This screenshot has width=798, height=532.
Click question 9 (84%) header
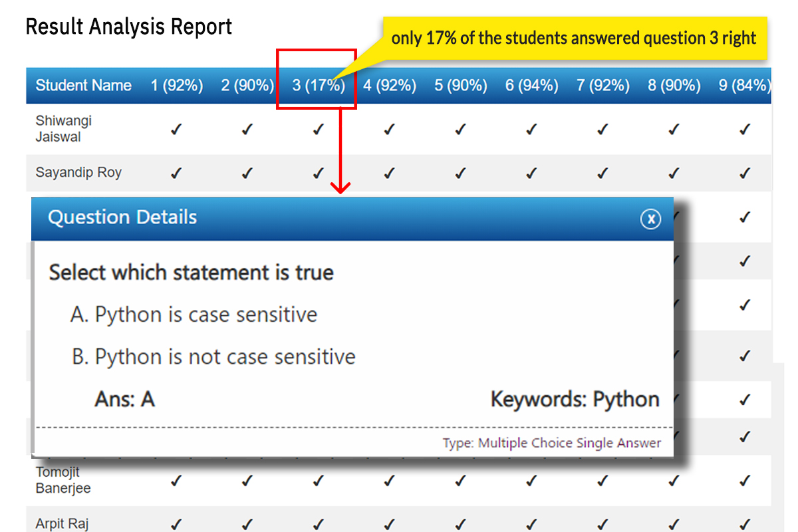point(744,85)
